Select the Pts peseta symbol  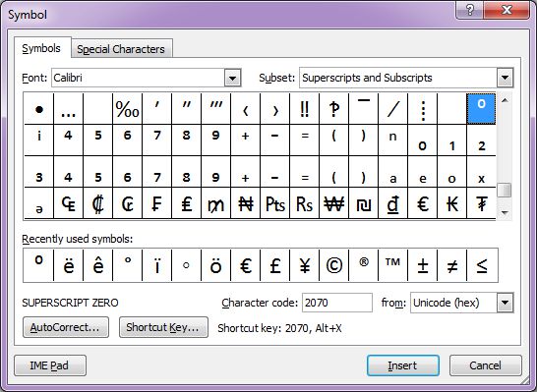(274, 203)
